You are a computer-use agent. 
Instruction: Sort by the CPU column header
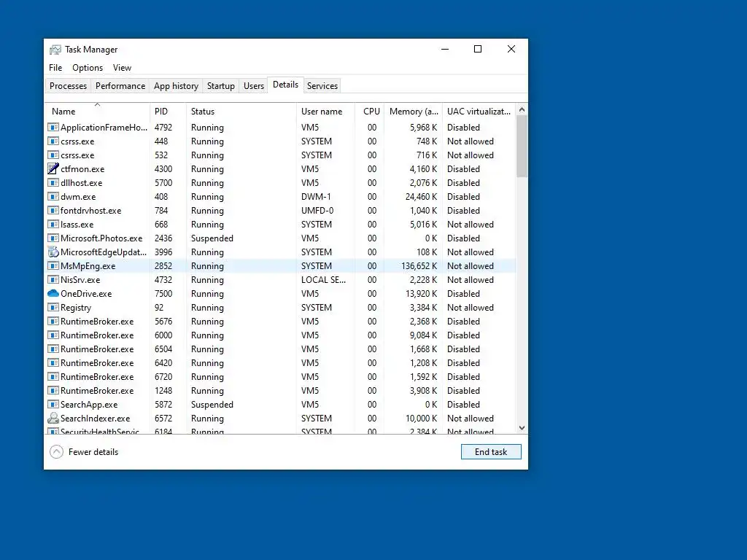pos(370,111)
